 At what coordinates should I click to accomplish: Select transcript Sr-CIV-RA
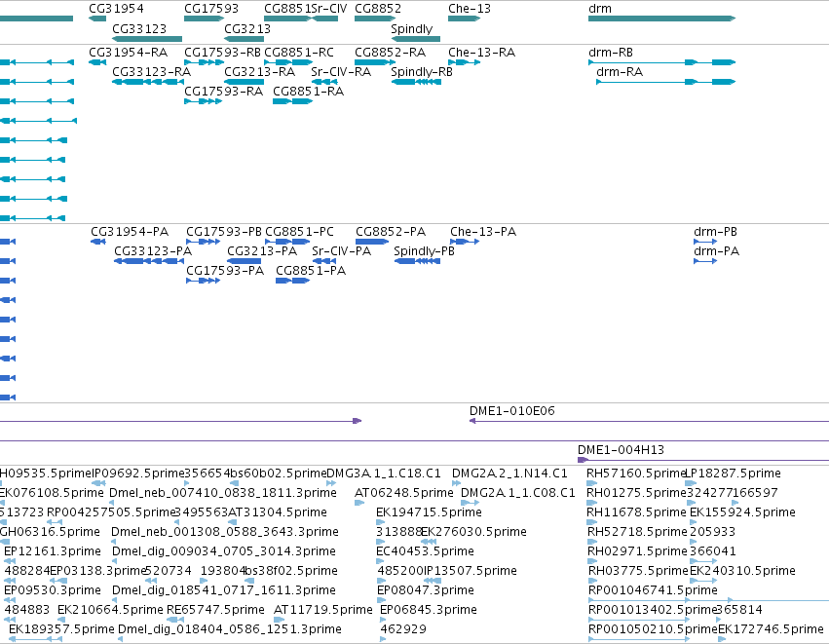[341, 71]
